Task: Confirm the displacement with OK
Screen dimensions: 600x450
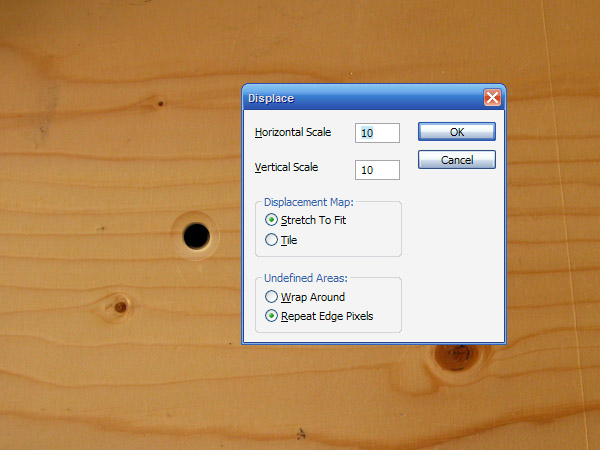Action: (456, 132)
